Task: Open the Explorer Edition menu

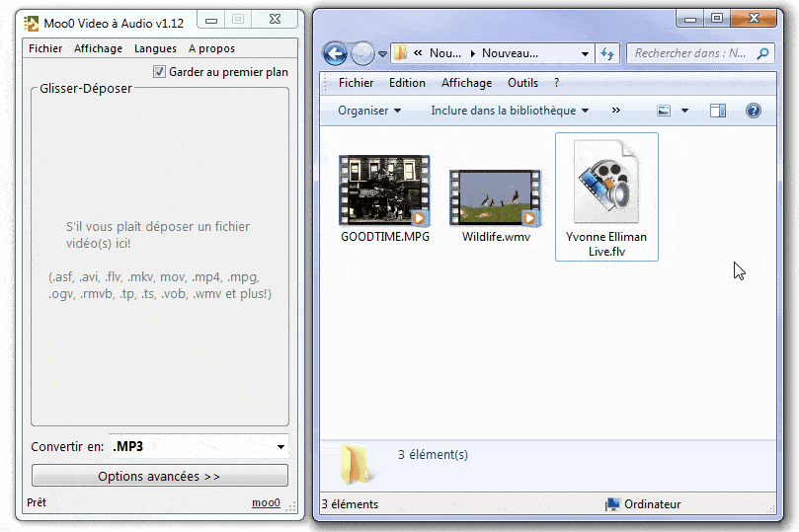Action: (407, 83)
